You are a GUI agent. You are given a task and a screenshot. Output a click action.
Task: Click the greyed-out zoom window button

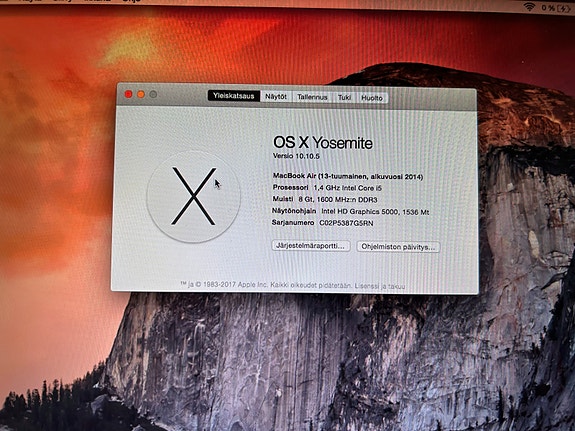click(x=153, y=95)
